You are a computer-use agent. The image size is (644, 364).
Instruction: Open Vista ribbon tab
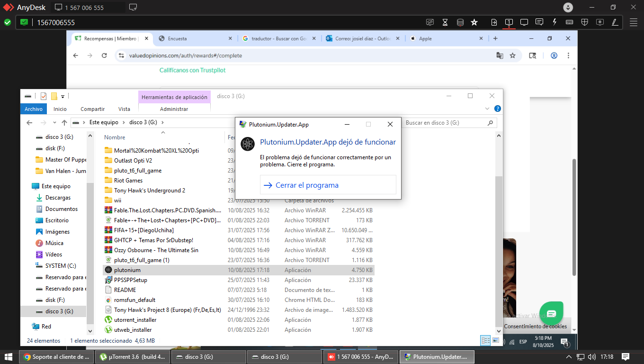click(124, 109)
